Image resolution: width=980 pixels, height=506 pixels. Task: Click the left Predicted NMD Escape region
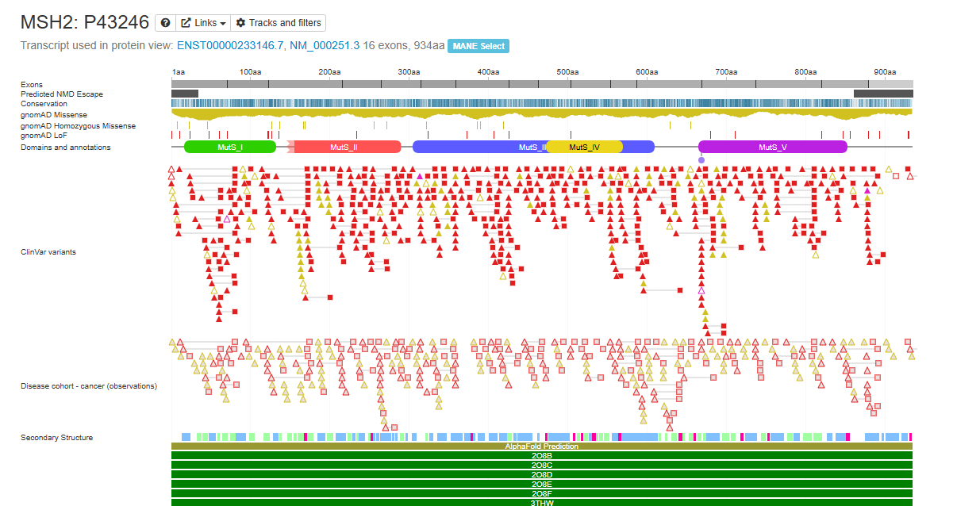click(185, 94)
